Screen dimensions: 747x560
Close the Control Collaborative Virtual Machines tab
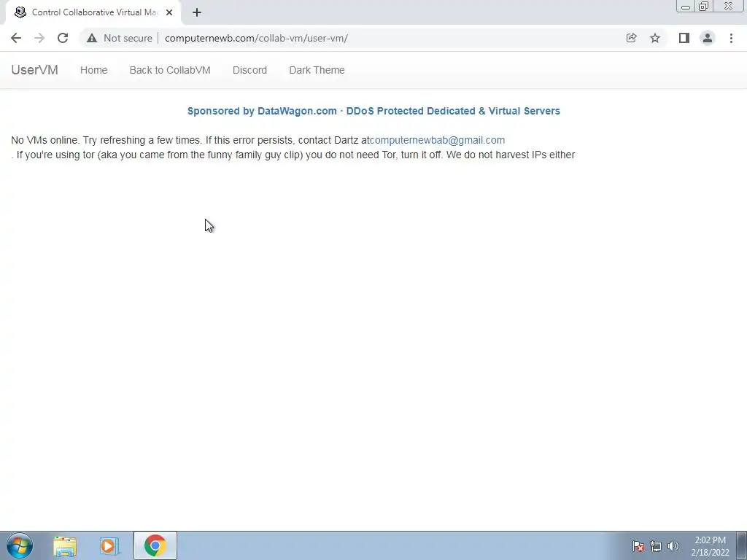tap(169, 12)
